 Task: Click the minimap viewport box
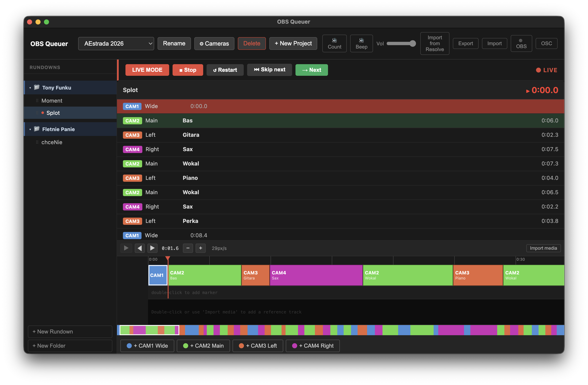[149, 330]
